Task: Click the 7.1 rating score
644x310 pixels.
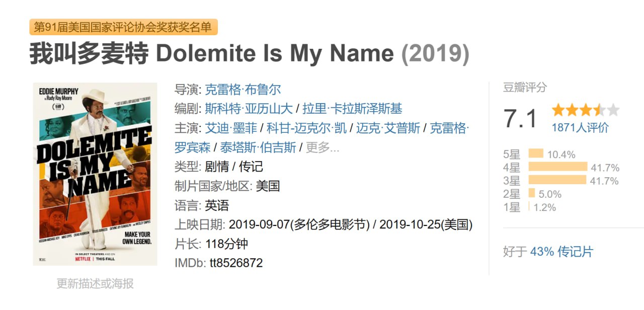Action: coord(521,119)
